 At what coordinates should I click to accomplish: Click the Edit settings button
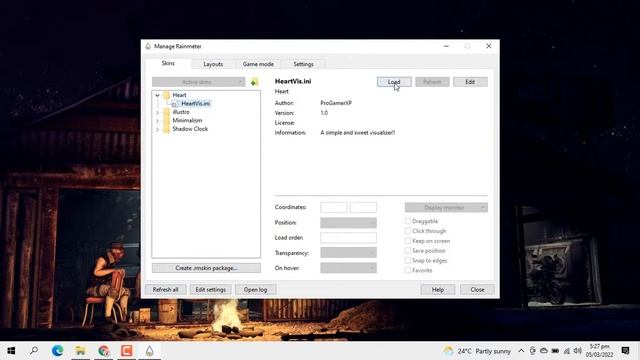tap(211, 289)
